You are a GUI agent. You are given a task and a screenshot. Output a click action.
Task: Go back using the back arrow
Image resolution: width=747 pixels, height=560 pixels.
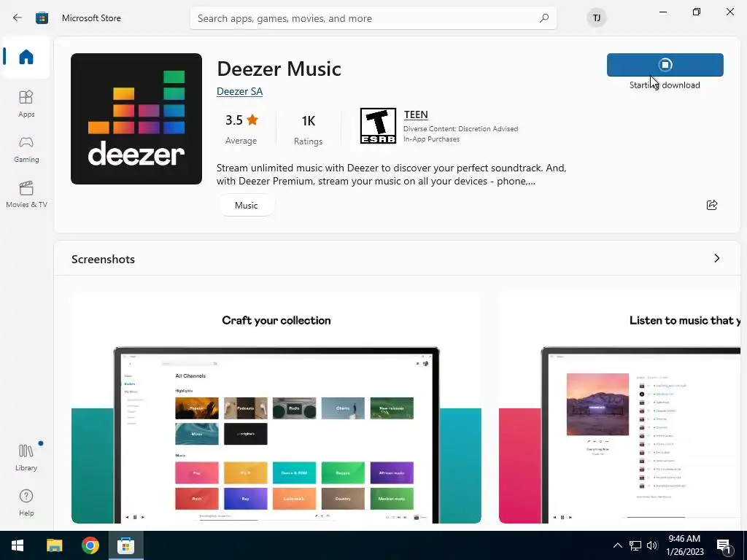[18, 18]
